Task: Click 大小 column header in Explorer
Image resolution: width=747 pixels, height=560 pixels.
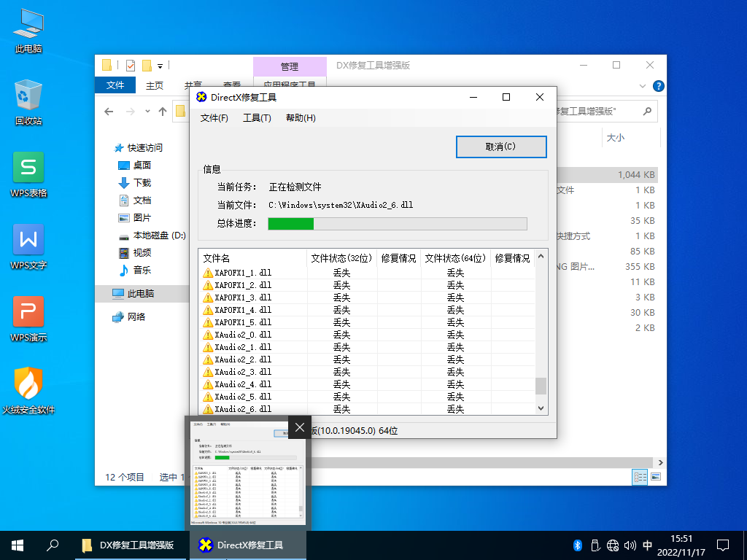Action: (x=631, y=138)
